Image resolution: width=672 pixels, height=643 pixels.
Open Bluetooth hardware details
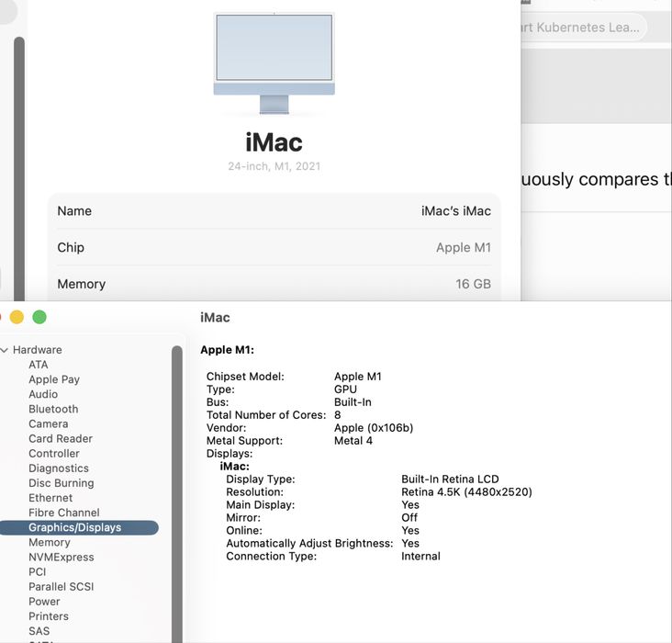tap(53, 409)
